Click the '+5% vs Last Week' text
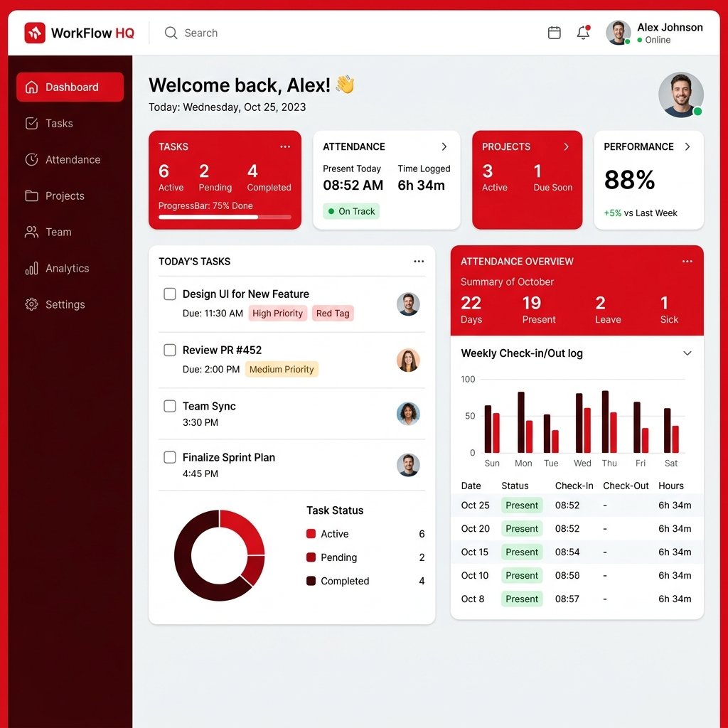The width and height of the screenshot is (728, 728). (x=641, y=213)
